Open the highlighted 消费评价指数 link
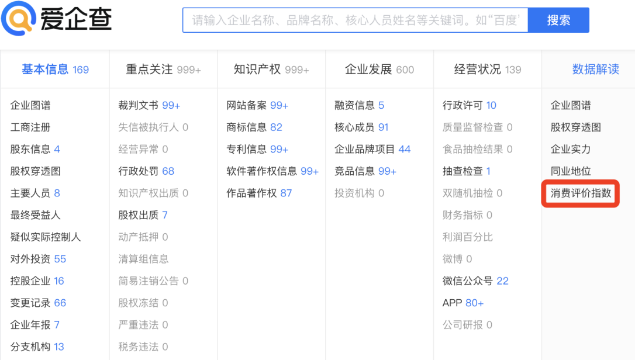Screen dimensions: 635x360 pos(580,193)
